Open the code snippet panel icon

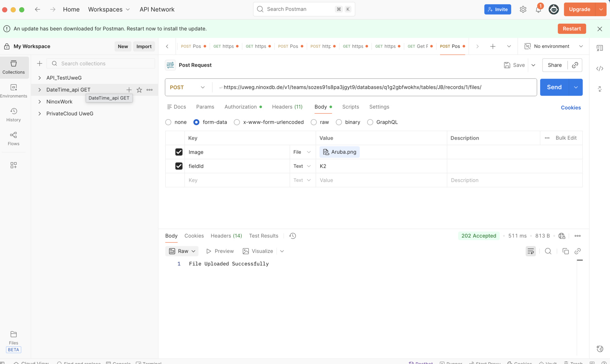click(x=599, y=69)
